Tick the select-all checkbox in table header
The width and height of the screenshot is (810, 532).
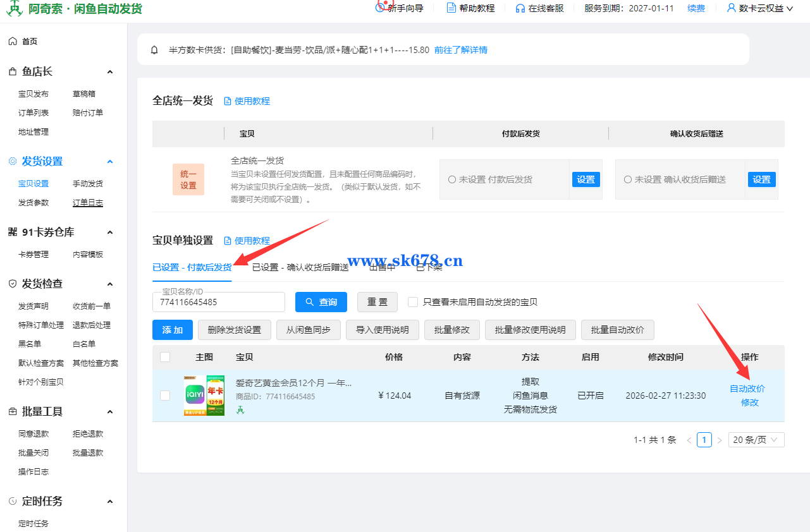[165, 357]
